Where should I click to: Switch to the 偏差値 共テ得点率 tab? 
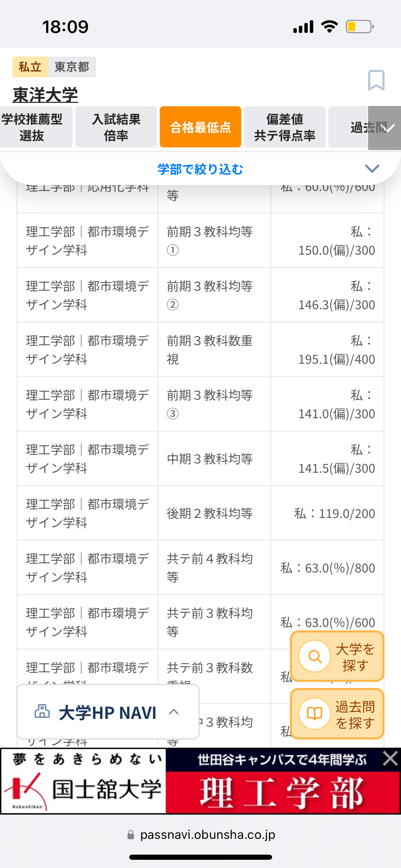[284, 128]
